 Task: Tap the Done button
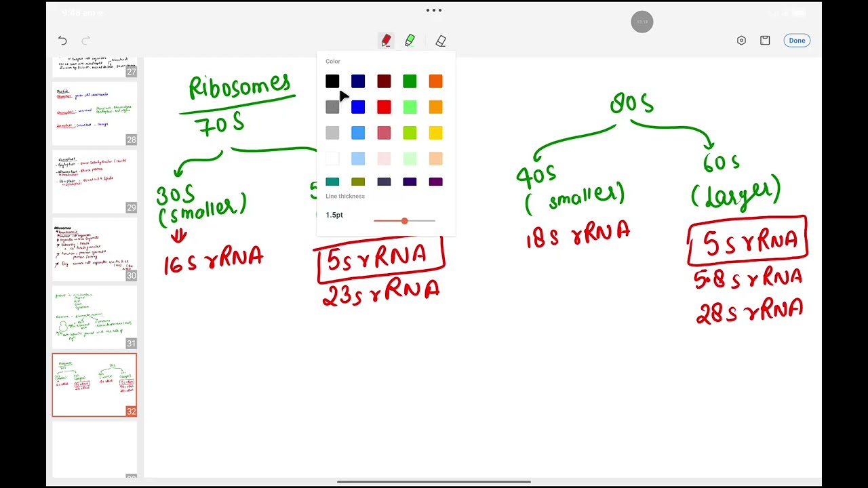[x=797, y=41]
